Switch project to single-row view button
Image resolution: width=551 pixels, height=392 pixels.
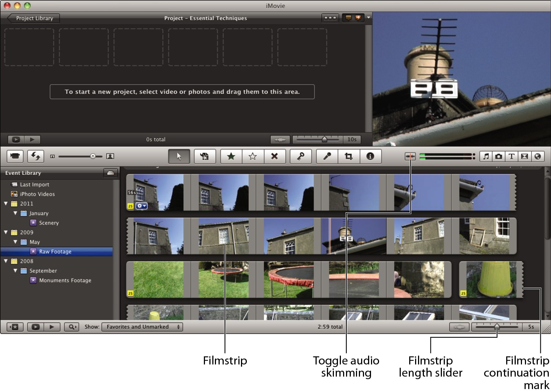[x=330, y=18]
